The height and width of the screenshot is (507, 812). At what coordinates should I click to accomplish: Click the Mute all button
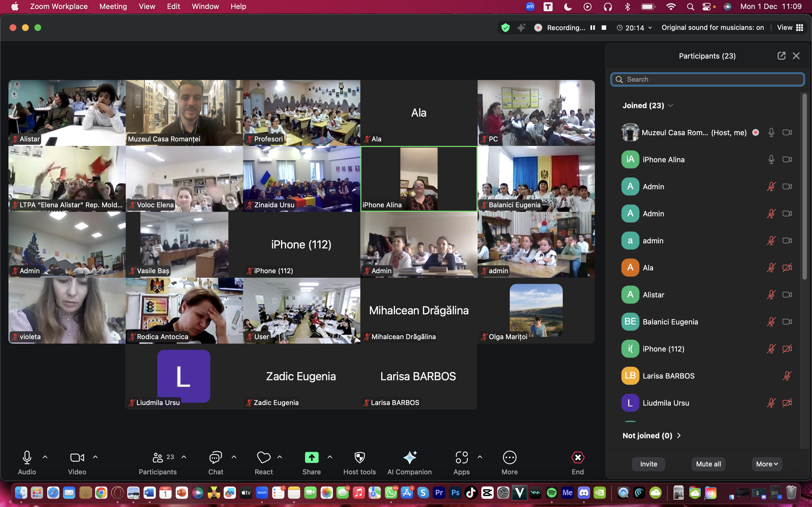pos(708,464)
